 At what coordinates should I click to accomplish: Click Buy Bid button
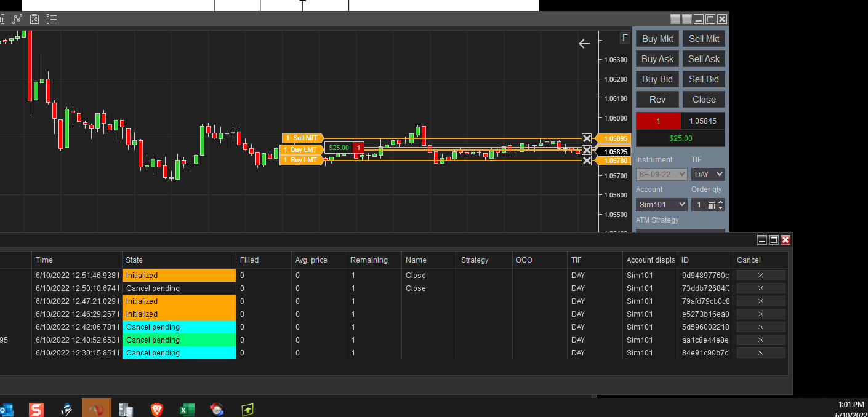(657, 79)
